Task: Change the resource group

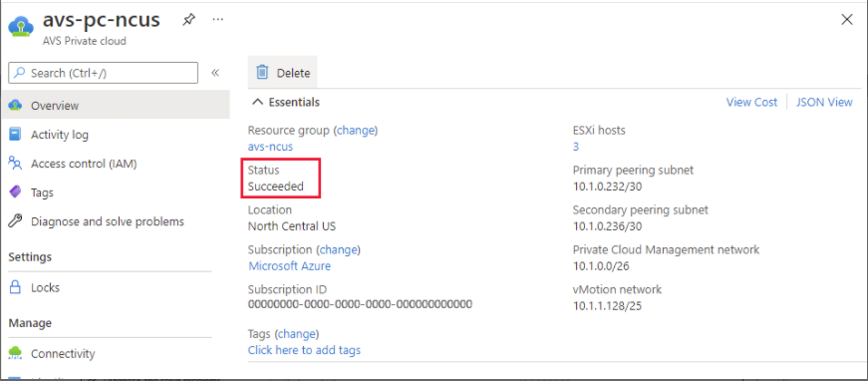Action: [357, 130]
